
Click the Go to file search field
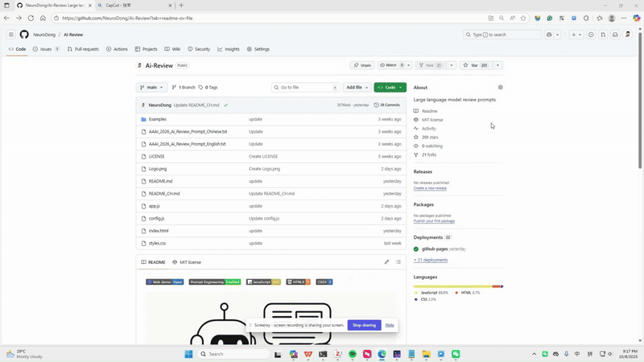(x=305, y=87)
